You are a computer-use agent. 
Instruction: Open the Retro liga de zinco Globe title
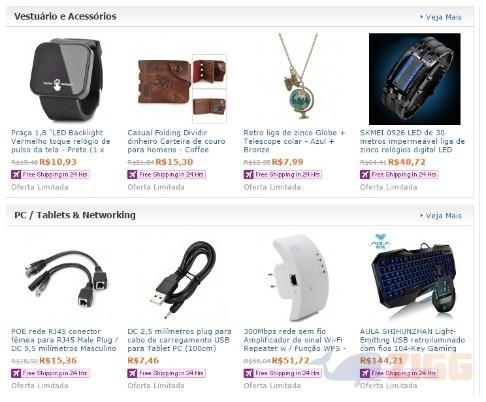294,141
